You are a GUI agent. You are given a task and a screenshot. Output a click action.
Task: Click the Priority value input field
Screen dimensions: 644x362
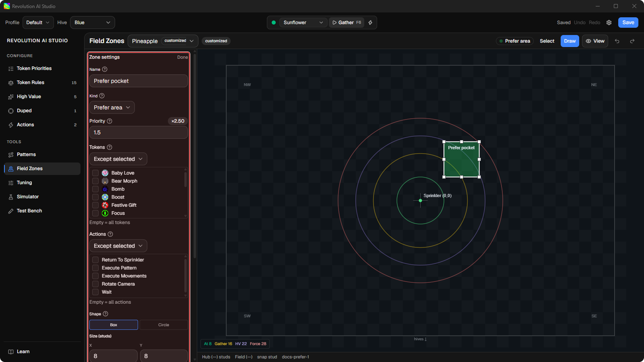click(138, 132)
